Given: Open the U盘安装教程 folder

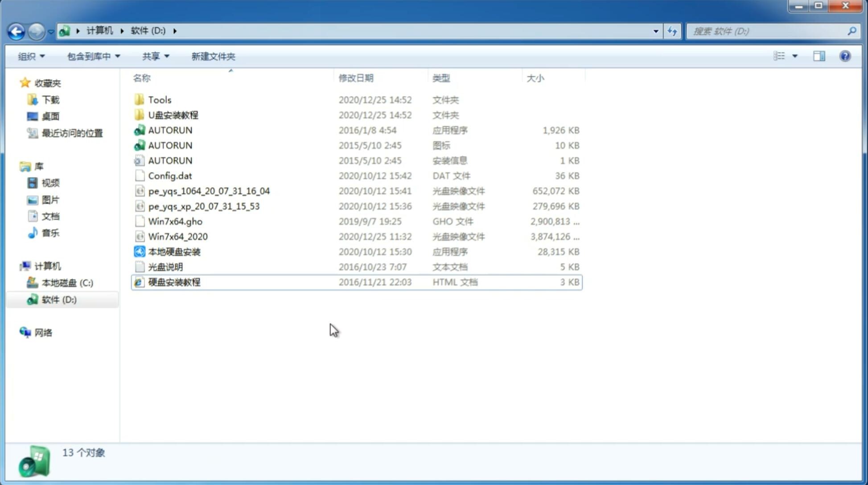Looking at the screenshot, I should click(173, 115).
